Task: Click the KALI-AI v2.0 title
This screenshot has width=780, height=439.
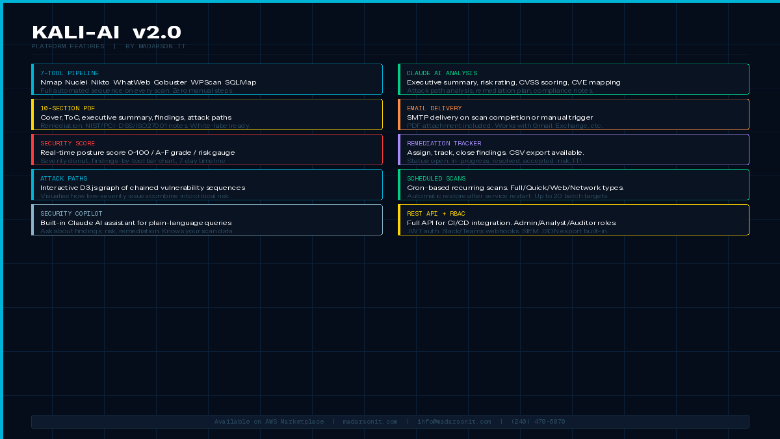Action: pyautogui.click(x=106, y=33)
